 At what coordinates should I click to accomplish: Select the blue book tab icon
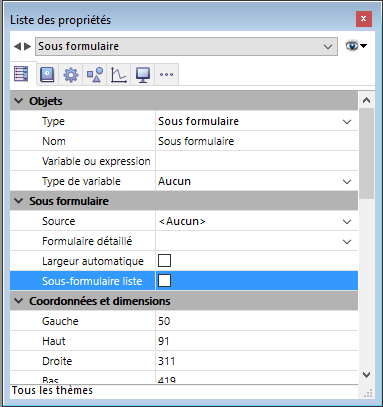[47, 74]
